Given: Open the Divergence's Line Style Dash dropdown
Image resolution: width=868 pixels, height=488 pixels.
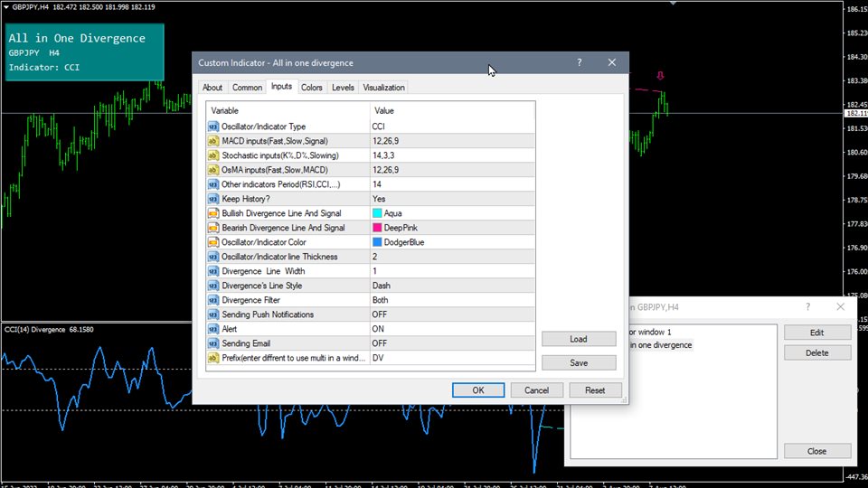Looking at the screenshot, I should [x=452, y=286].
